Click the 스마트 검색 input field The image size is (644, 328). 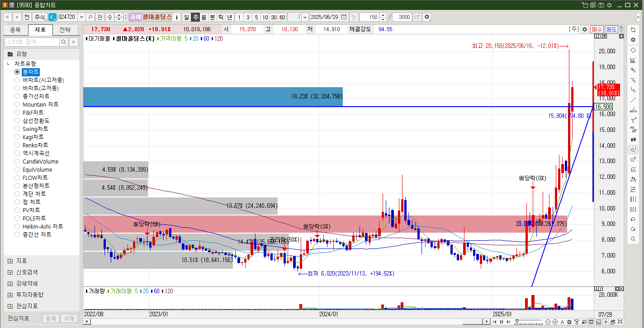pyautogui.click(x=32, y=42)
